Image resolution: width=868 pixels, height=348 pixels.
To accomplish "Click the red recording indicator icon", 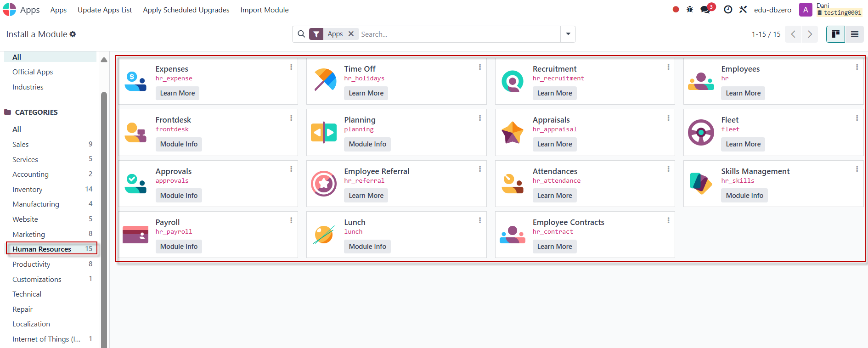I will (676, 9).
